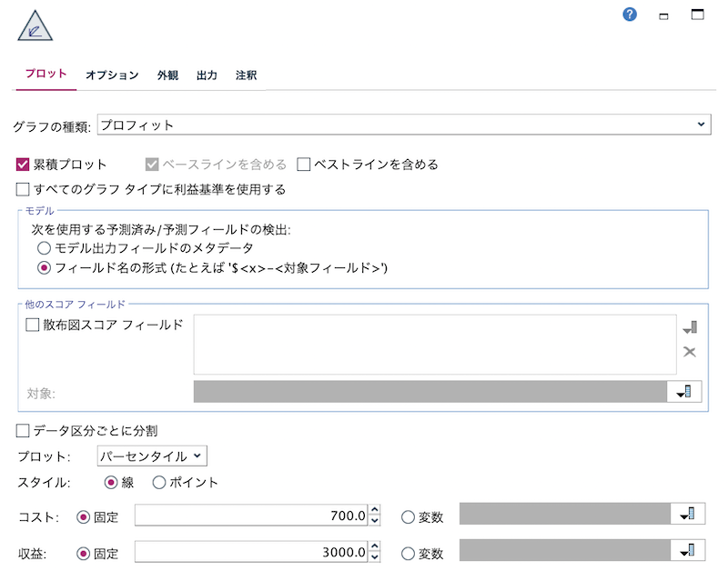Check データ区分ごとに分割

[x=19, y=433]
